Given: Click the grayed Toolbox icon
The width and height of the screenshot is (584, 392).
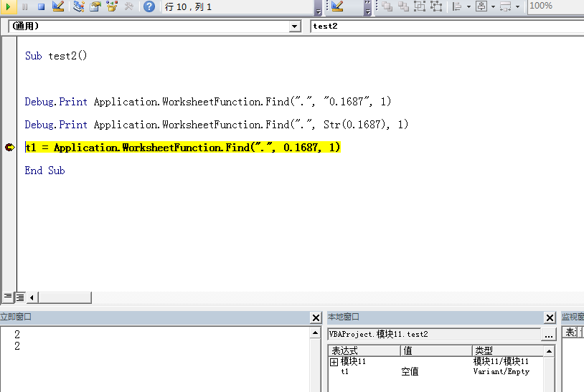Looking at the screenshot, I should point(129,6).
